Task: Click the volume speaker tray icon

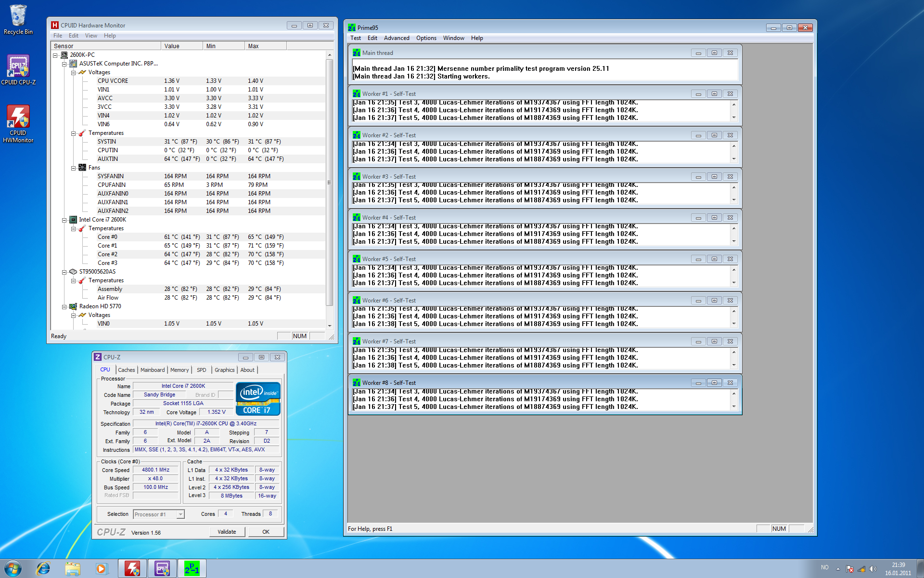Action: [873, 569]
